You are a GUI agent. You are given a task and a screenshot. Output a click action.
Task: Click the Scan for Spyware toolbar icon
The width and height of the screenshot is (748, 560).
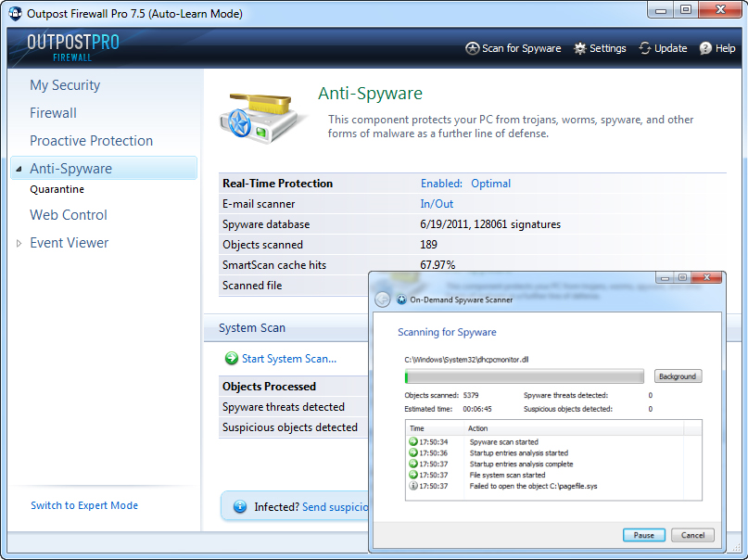coord(472,48)
